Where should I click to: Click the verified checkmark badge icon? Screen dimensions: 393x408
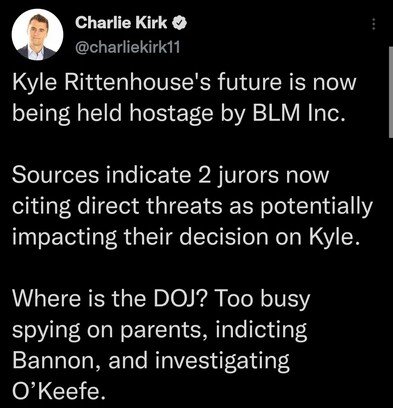(x=179, y=23)
